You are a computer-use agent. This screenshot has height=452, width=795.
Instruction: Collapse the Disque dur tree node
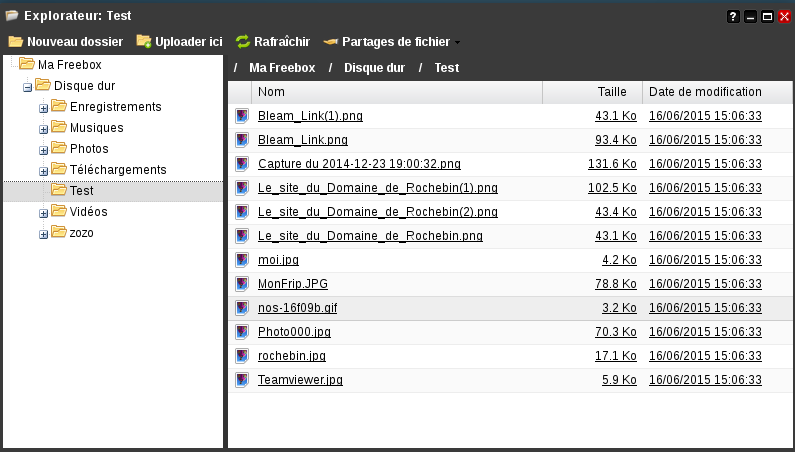(x=27, y=87)
